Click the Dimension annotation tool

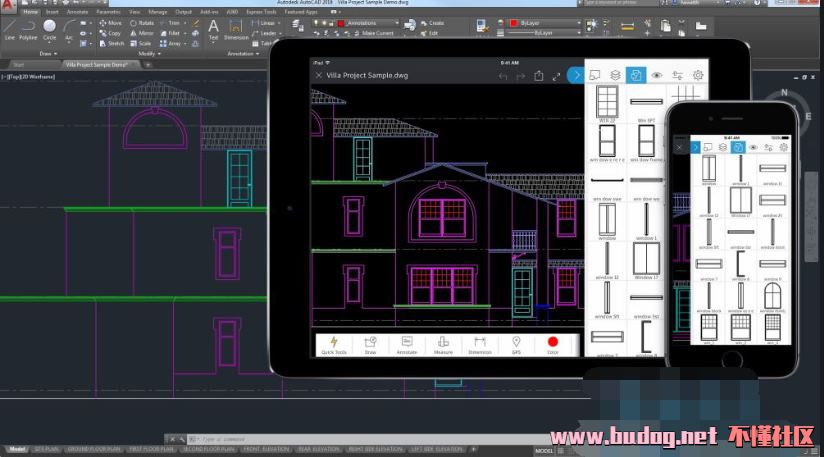tap(236, 29)
